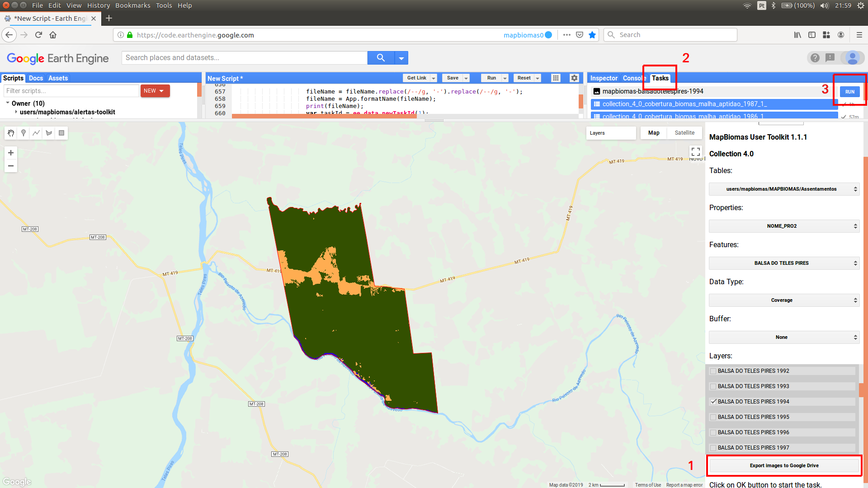Image resolution: width=868 pixels, height=488 pixels.
Task: Toggle BALSA DO TELES PIRES 1994 layer checkbox
Action: 713,402
